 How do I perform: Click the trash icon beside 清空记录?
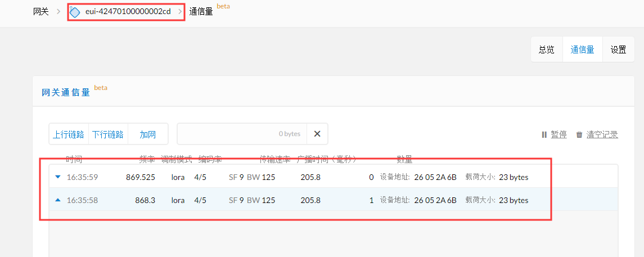coord(579,134)
